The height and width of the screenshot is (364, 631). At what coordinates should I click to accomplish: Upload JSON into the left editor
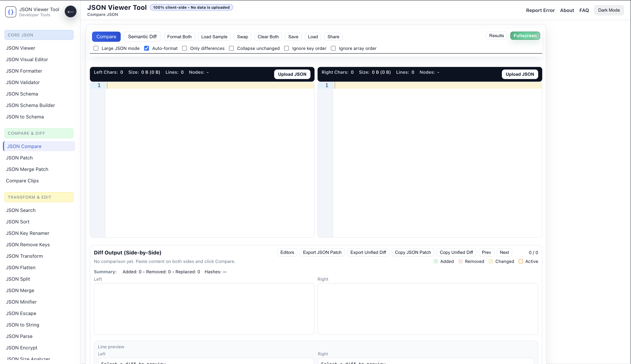point(292,74)
